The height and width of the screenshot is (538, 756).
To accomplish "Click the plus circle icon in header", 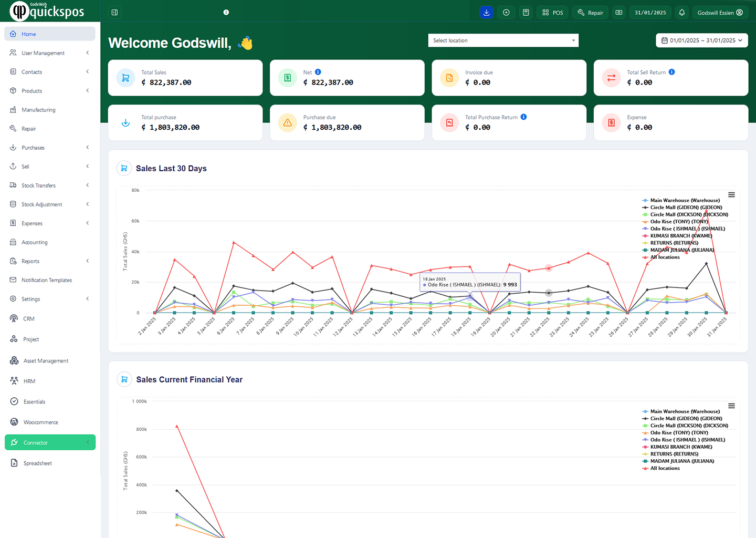I will (506, 13).
